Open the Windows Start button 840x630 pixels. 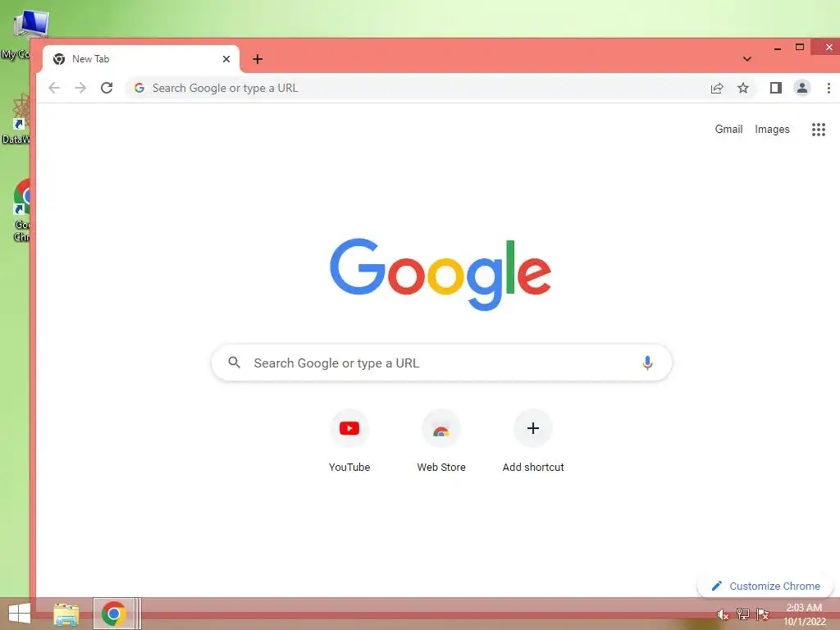20,614
